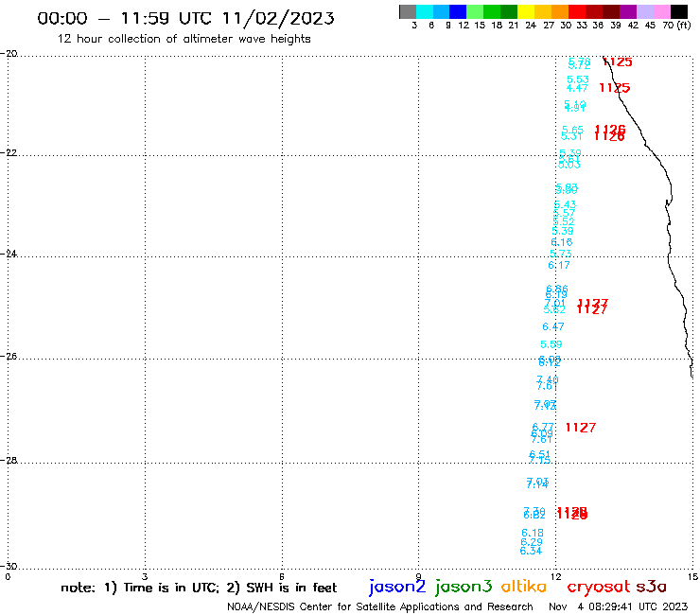Click the wave height value 6.47
The width and height of the screenshot is (700, 615).
tap(553, 327)
